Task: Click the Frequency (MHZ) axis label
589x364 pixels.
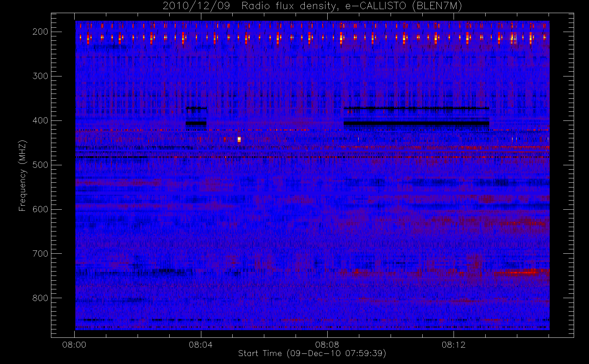Action: pyautogui.click(x=23, y=176)
